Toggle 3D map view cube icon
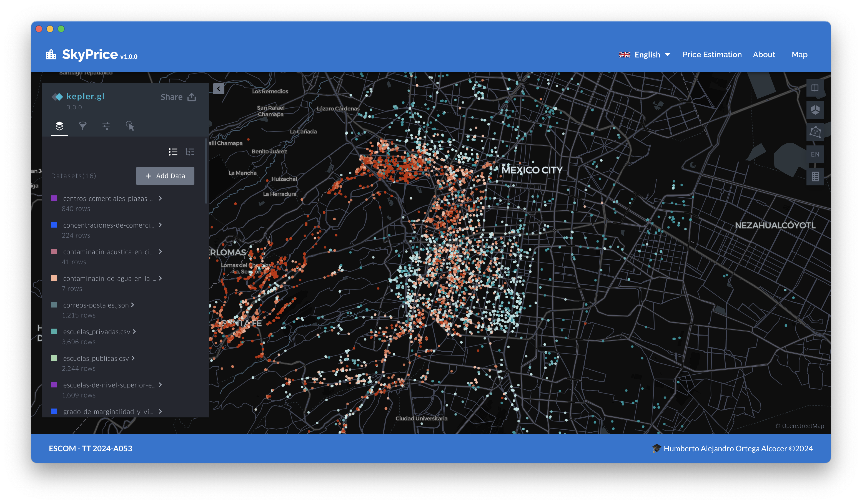This screenshot has width=862, height=504. [815, 110]
